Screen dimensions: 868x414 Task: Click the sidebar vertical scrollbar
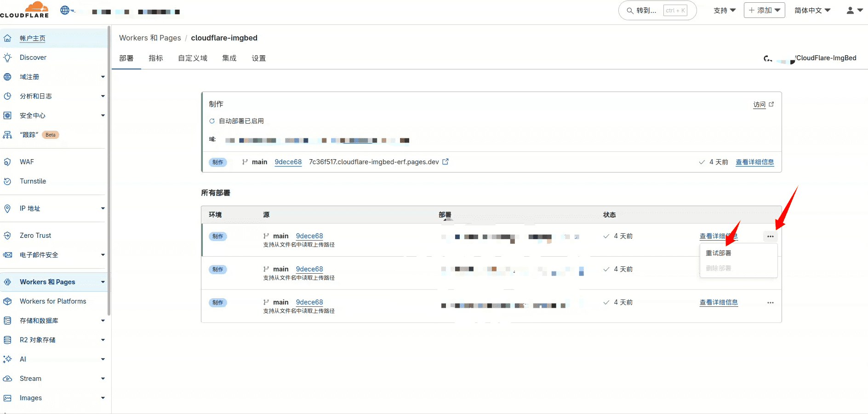pyautogui.click(x=109, y=170)
